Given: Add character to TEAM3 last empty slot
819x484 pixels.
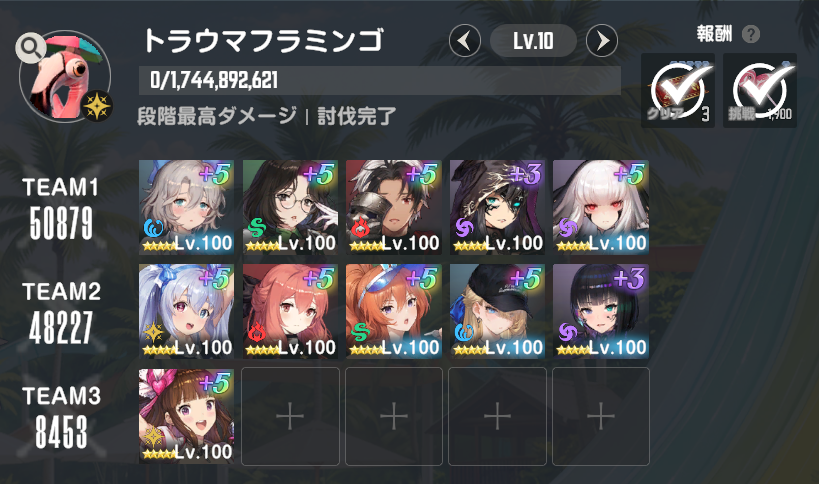Looking at the screenshot, I should click(601, 416).
